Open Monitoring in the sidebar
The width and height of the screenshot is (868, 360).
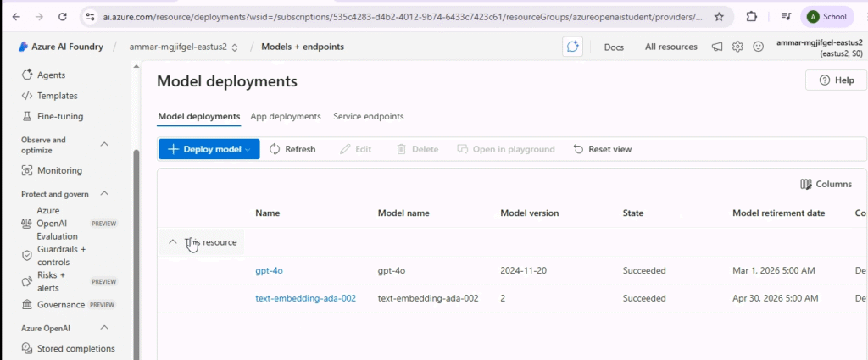click(x=59, y=170)
